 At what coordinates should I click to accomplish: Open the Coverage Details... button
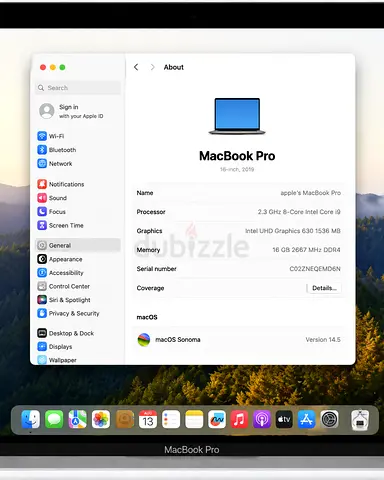pos(324,288)
